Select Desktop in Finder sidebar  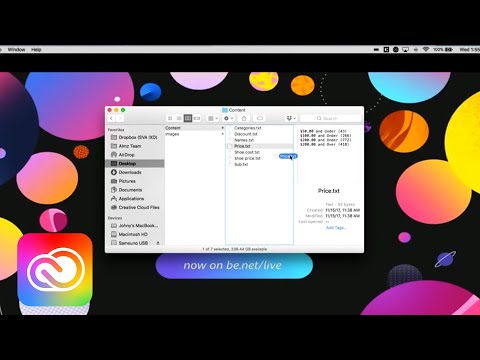134,164
